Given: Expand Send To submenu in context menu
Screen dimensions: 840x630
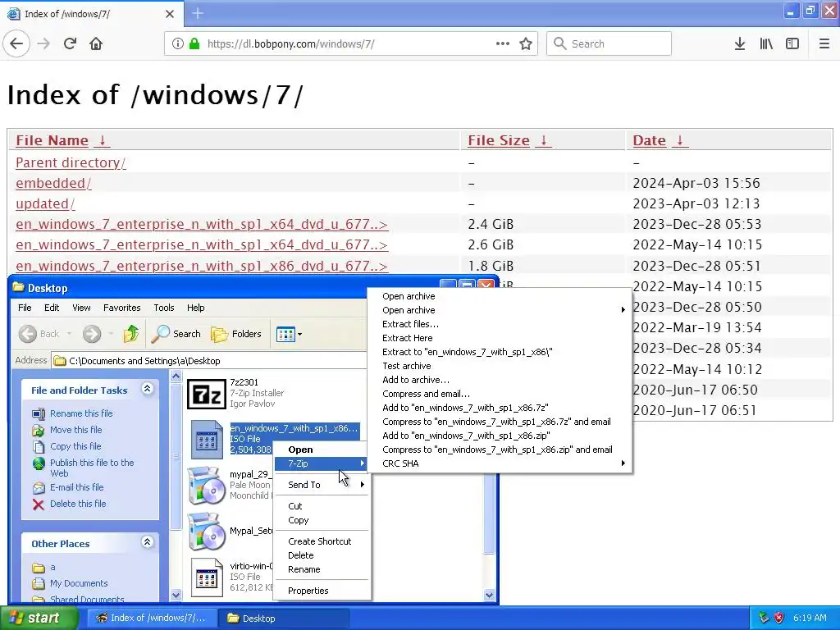Looking at the screenshot, I should 322,485.
